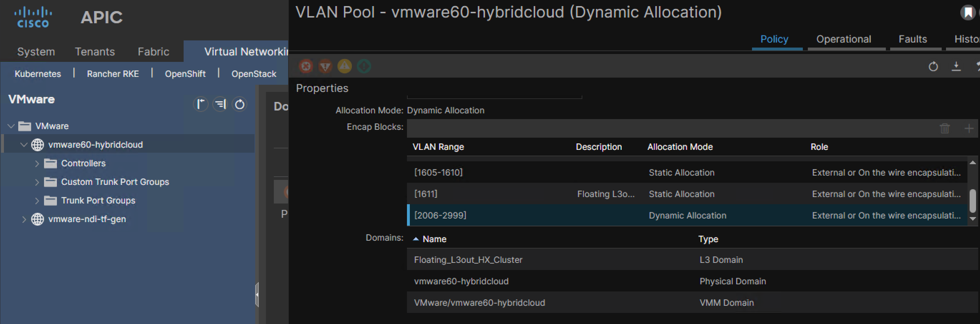Viewport: 980px width, 324px height.
Task: Click the Dynamic Allocation cell for [2006-2999]
Action: (x=688, y=215)
